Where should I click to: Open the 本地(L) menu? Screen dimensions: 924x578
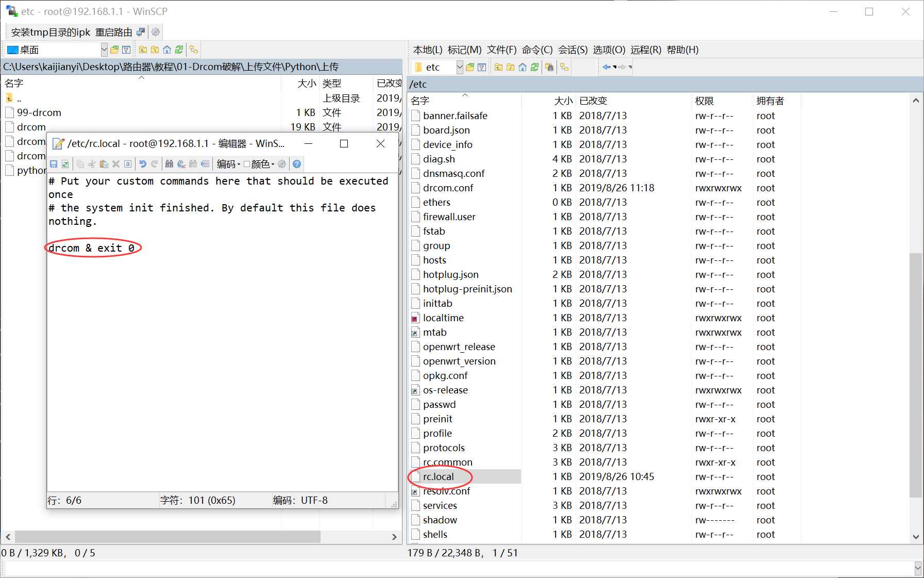(428, 49)
